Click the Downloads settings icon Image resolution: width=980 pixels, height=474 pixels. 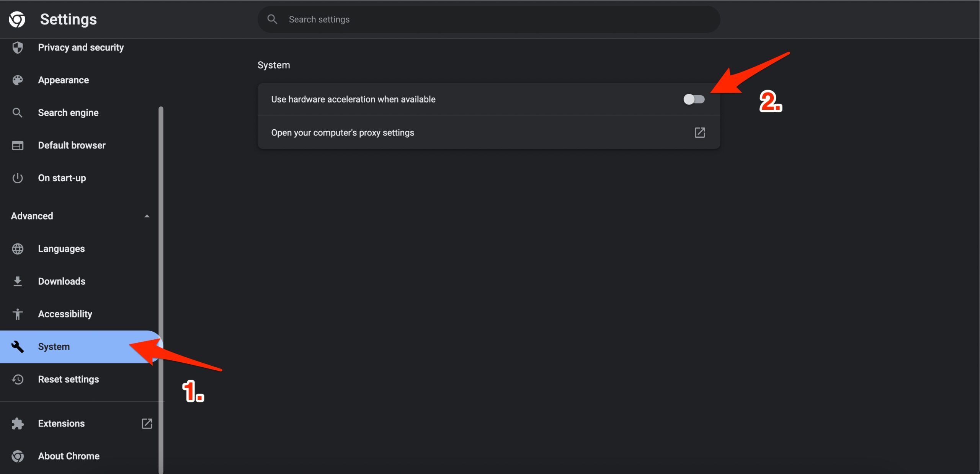(18, 281)
